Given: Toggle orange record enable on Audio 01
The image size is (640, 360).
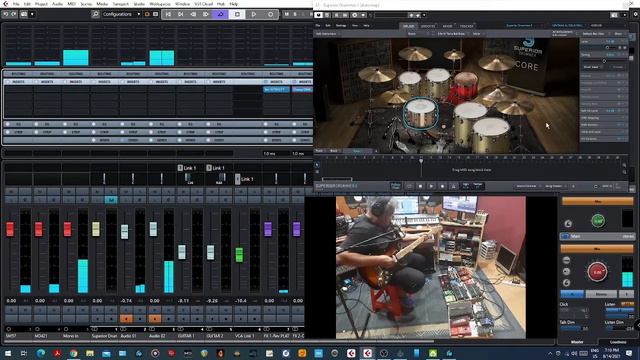Looking at the screenshot, I should tap(126, 319).
